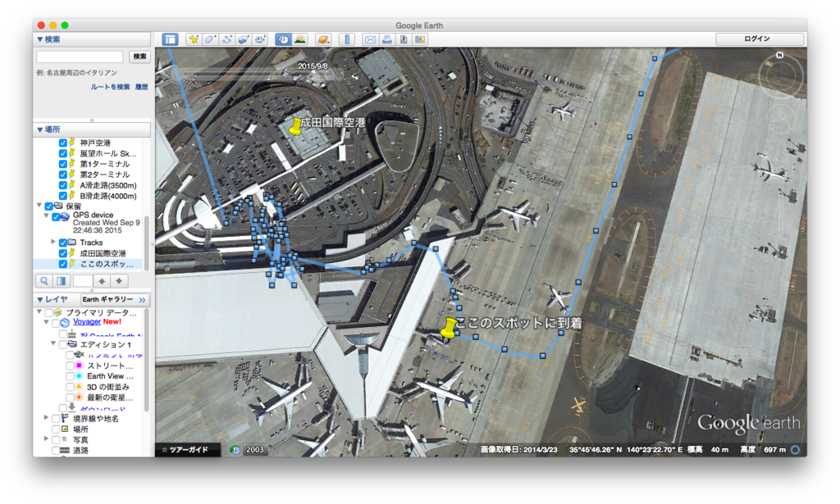Collapse the 場所 panel header triangle

39,129
